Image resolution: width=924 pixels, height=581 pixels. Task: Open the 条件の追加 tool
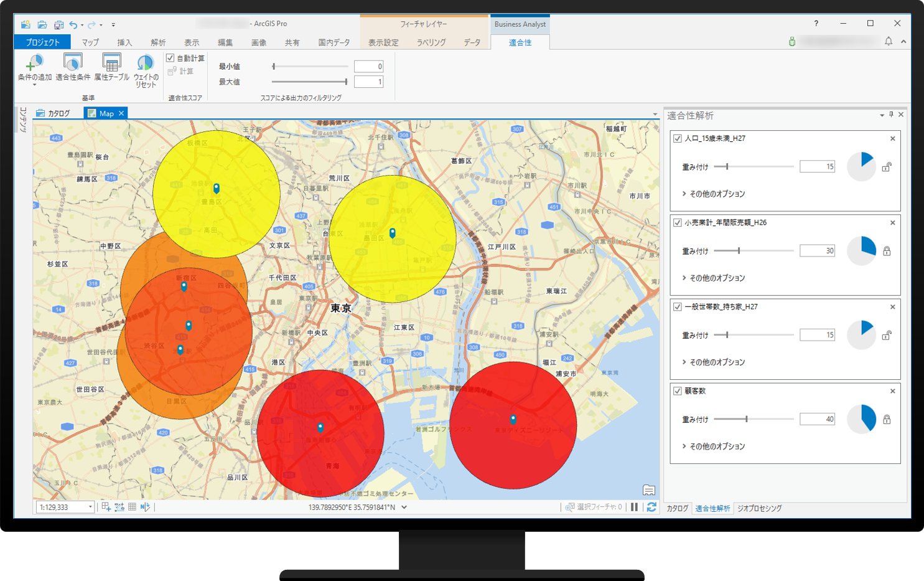click(x=34, y=69)
